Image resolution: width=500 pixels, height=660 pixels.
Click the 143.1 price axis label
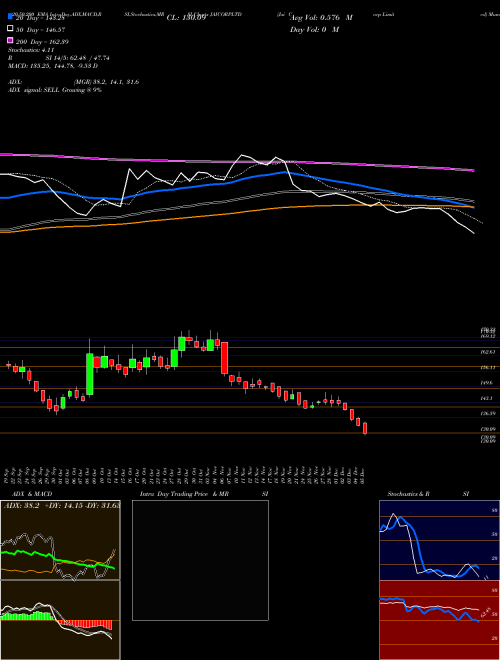487,398
